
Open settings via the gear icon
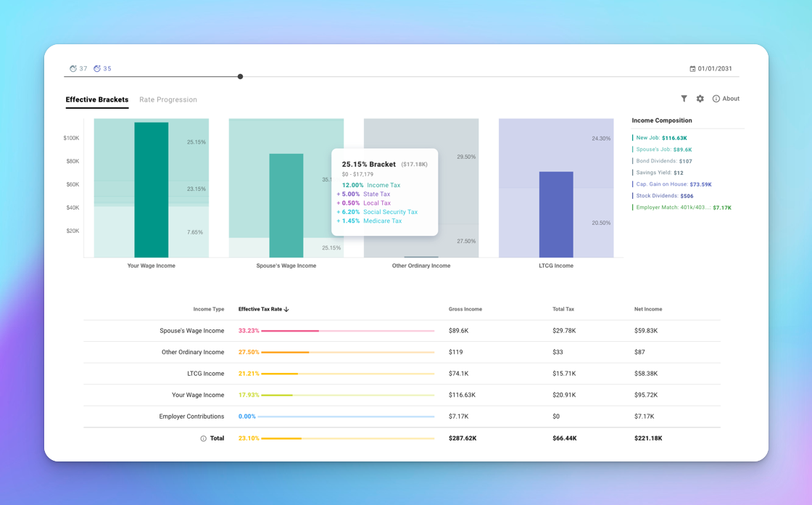[x=700, y=99]
